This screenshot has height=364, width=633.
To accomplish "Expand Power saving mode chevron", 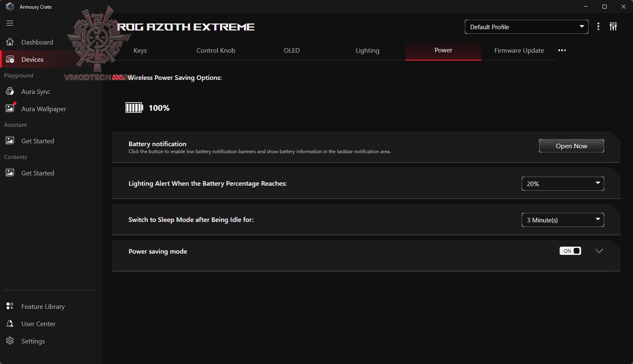I will coord(599,251).
